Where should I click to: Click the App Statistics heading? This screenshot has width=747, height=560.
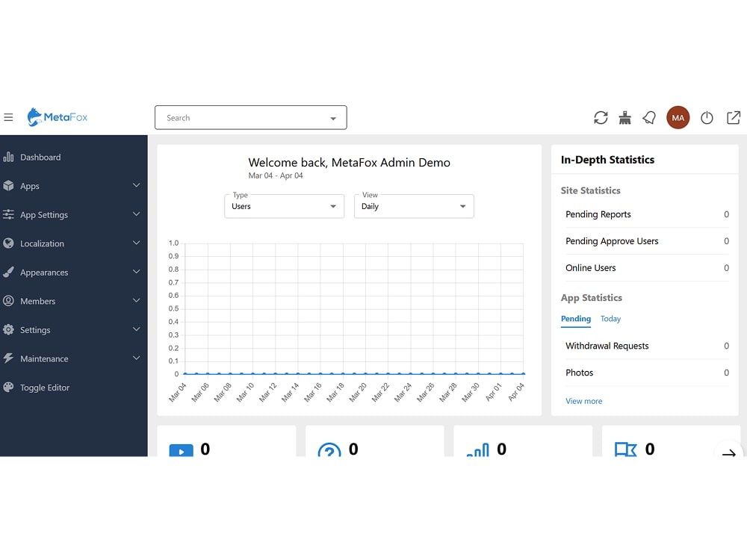[x=591, y=298]
